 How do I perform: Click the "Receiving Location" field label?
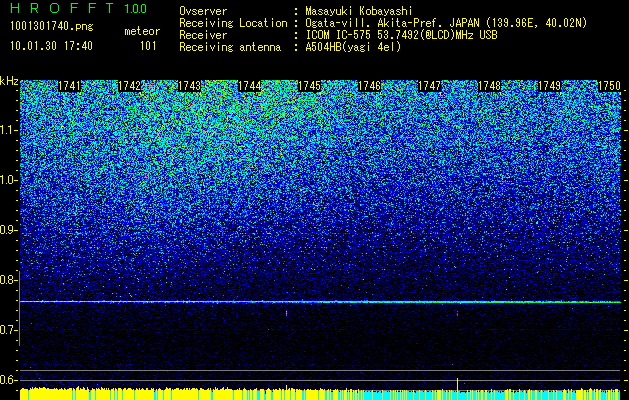click(233, 23)
